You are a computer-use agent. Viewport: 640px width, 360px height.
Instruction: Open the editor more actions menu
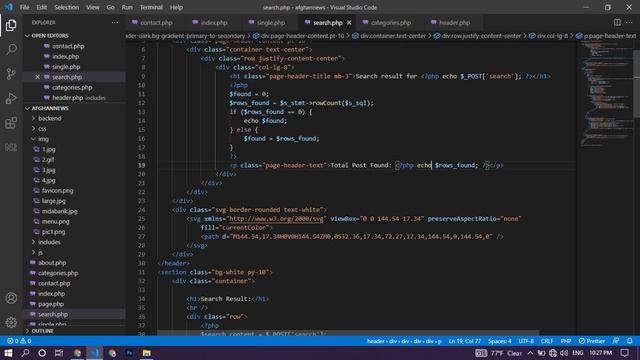coord(629,22)
